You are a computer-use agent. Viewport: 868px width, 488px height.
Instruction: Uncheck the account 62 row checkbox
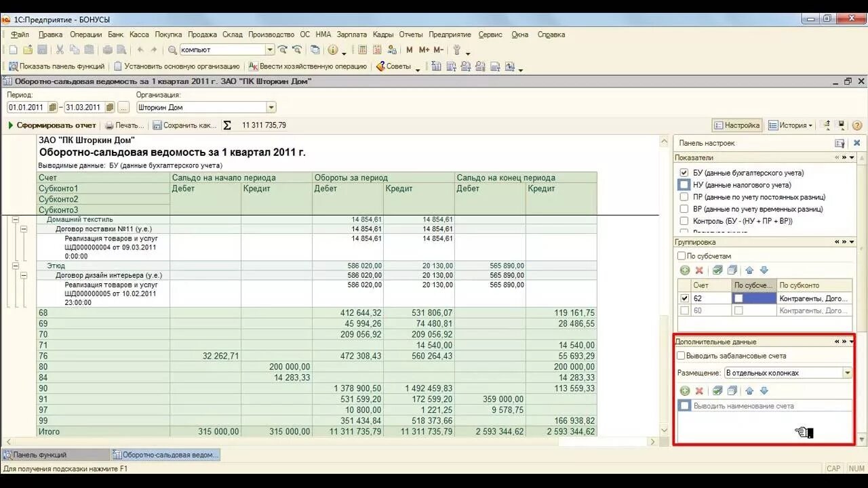pyautogui.click(x=684, y=298)
